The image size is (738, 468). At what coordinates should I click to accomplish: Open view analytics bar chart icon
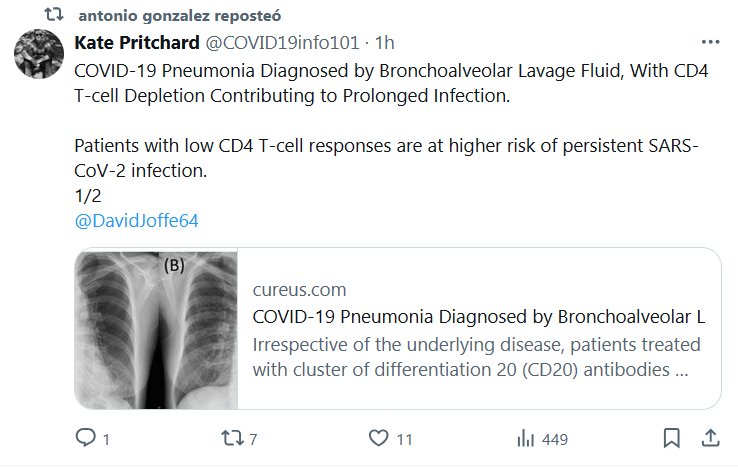[x=525, y=438]
